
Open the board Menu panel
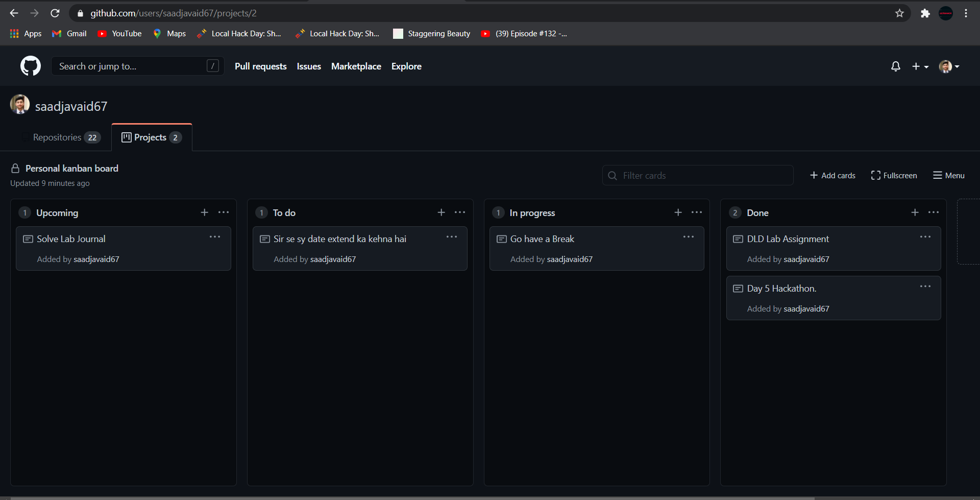[x=948, y=175]
